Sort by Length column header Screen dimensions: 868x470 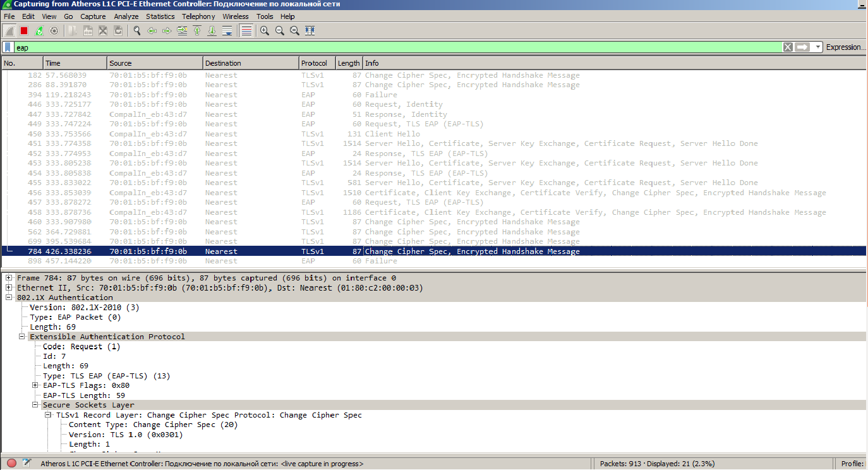click(x=349, y=63)
